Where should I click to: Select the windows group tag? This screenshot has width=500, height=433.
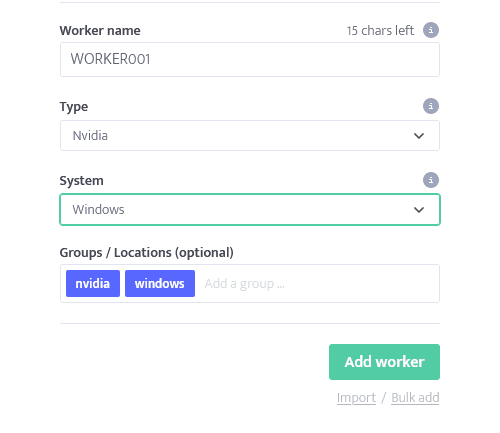click(x=160, y=284)
